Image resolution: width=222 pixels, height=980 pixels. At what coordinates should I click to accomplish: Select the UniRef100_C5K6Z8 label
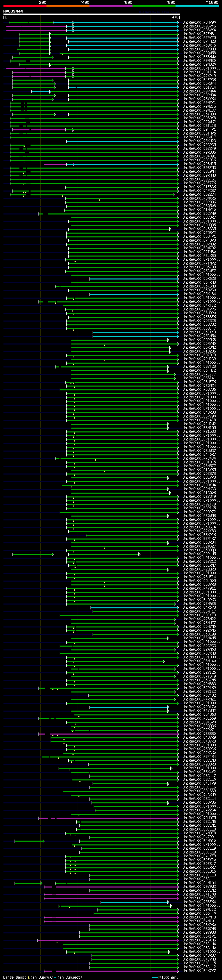[x=199, y=278]
